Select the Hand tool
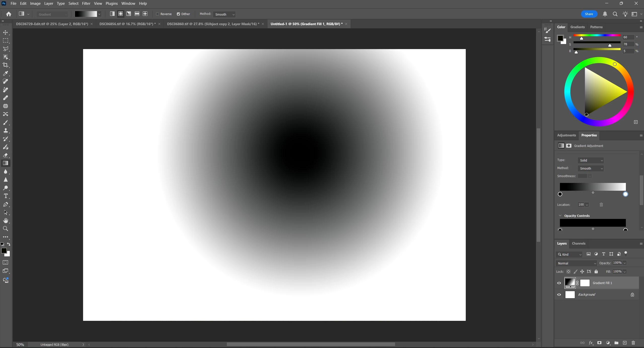The height and width of the screenshot is (348, 644). tap(6, 220)
